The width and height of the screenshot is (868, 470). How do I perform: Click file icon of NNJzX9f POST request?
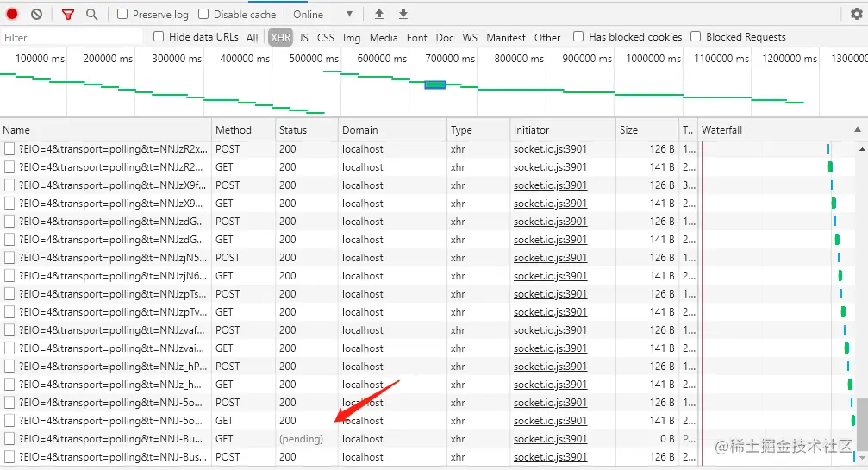click(x=9, y=185)
